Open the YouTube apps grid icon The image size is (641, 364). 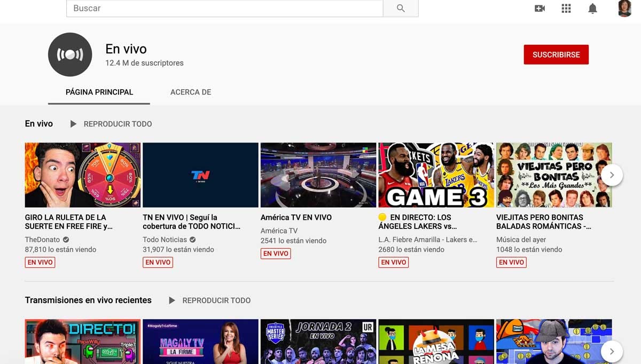(x=566, y=9)
